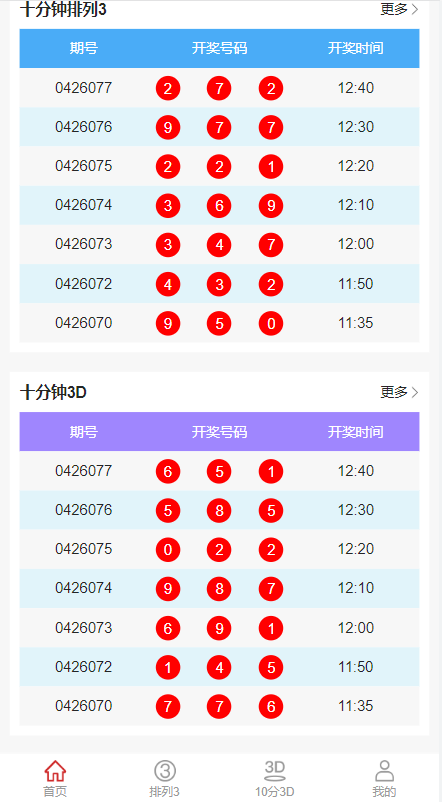Viewport: 442px width, 802px height.
Task: Click the middle ball 8 in 3D row 0426074
Action: pos(219,589)
